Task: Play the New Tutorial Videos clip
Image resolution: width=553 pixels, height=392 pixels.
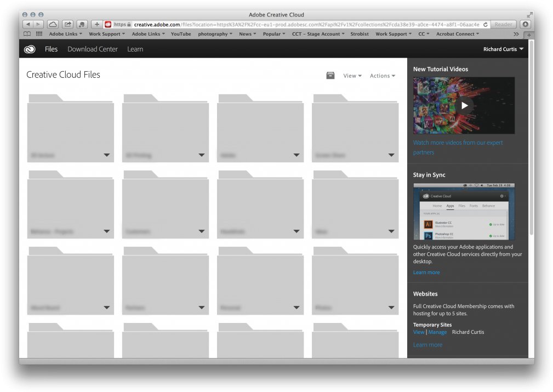Action: (x=464, y=105)
